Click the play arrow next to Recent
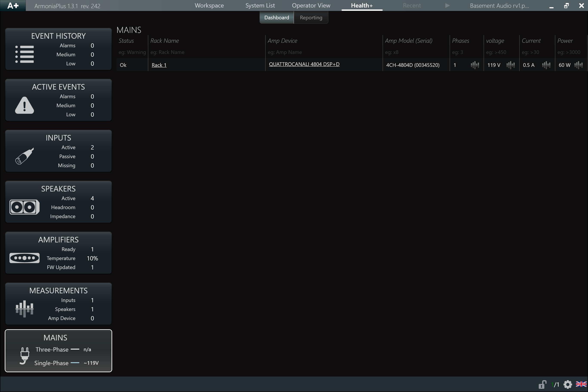 pos(447,6)
